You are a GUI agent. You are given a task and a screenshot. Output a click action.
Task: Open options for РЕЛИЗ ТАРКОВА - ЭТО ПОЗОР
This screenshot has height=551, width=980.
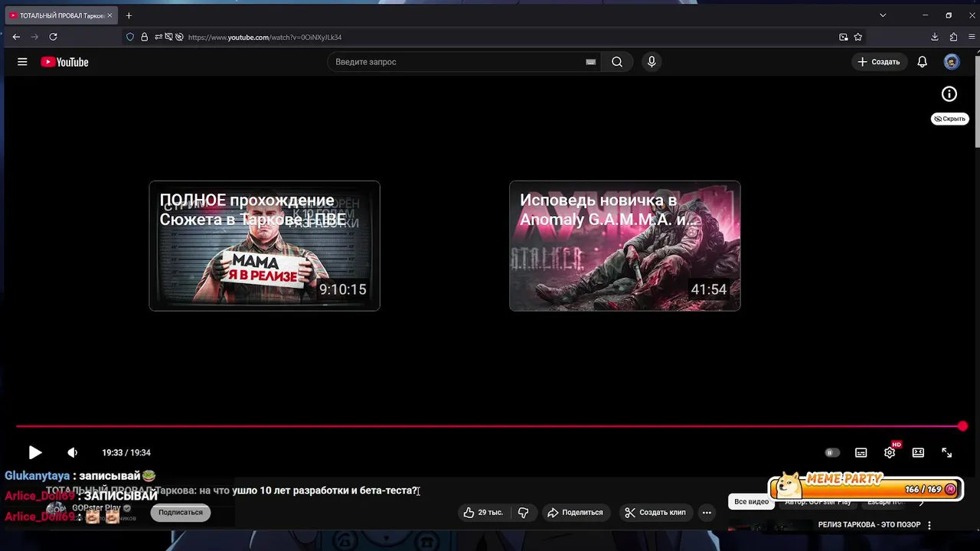[929, 525]
